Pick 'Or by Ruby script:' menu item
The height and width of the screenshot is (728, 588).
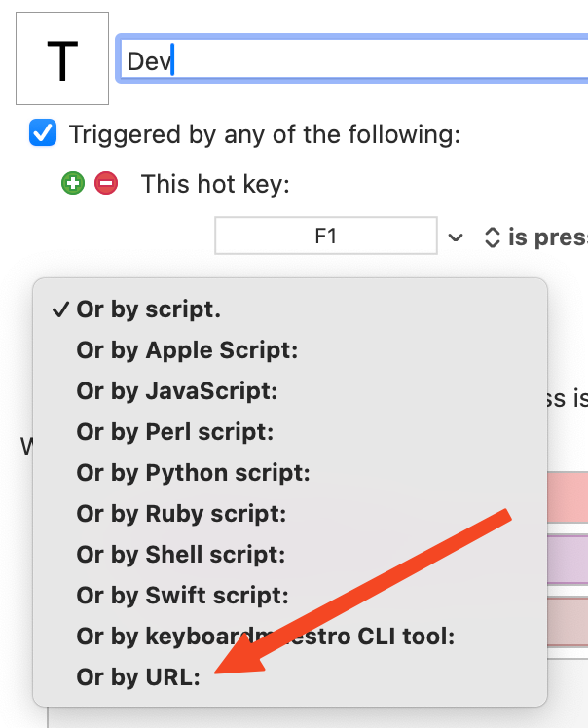290,514
